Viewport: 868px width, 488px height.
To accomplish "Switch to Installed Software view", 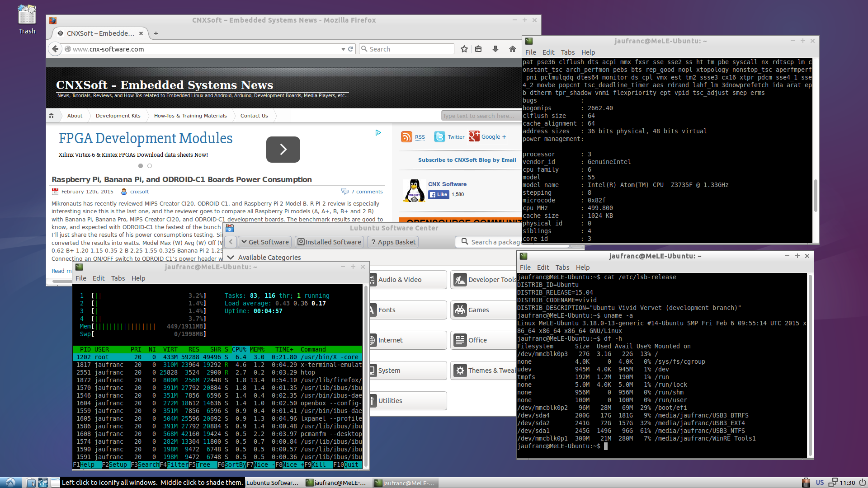I will pyautogui.click(x=330, y=242).
